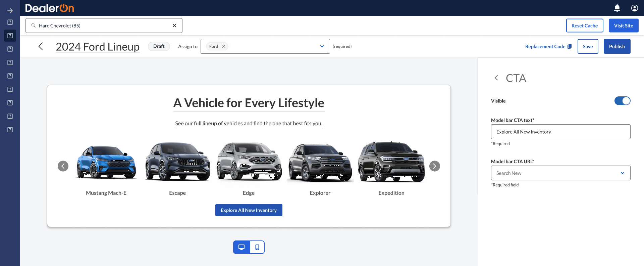Click the search magnifier icon

point(33,26)
